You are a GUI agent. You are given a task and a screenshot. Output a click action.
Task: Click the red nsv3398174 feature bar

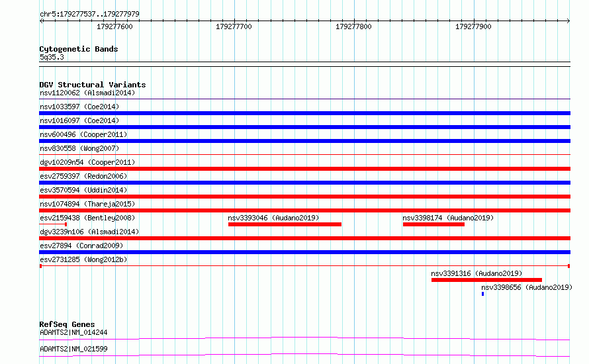coord(434,224)
